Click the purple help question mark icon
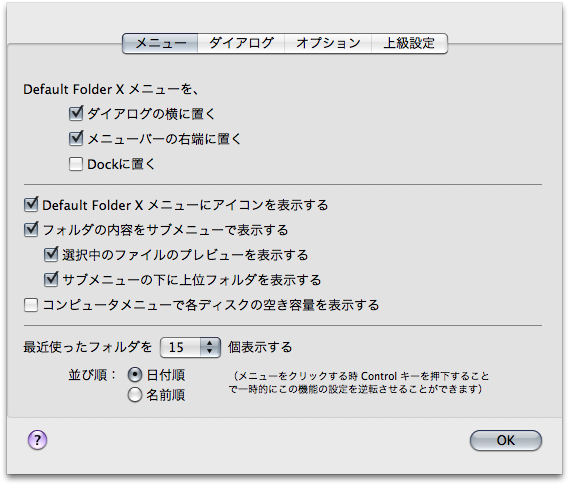This screenshot has width=569, height=485. pos(37,440)
